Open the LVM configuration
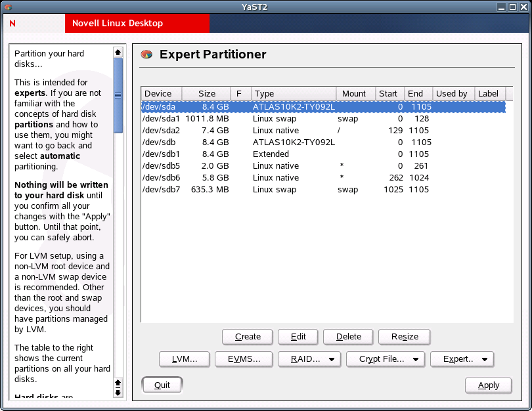This screenshot has height=411, width=532. pyautogui.click(x=185, y=359)
